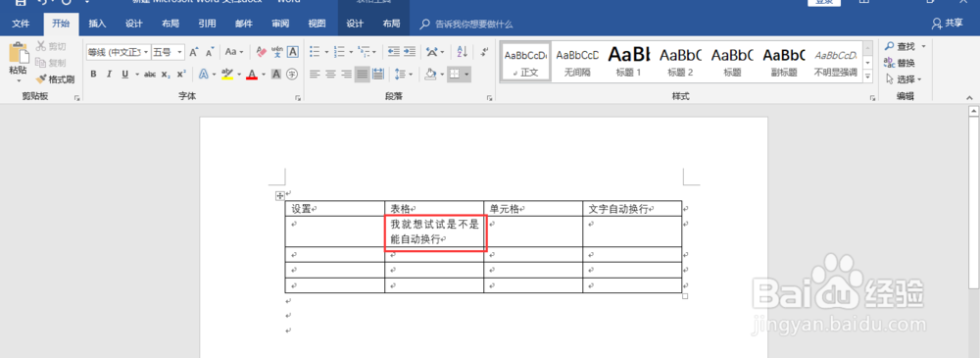Switch to the Insert (插入) tab
980x358 pixels.
coord(97,24)
